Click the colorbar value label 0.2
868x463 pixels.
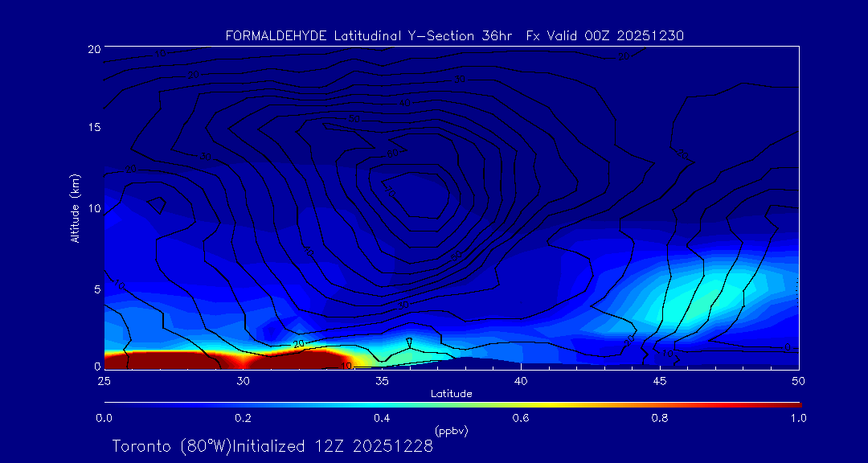click(x=243, y=418)
